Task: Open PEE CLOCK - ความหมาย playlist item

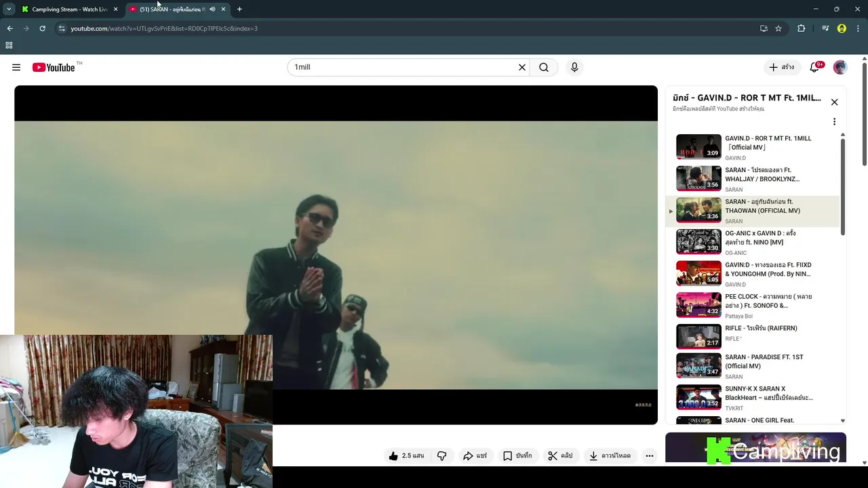Action: pyautogui.click(x=753, y=305)
